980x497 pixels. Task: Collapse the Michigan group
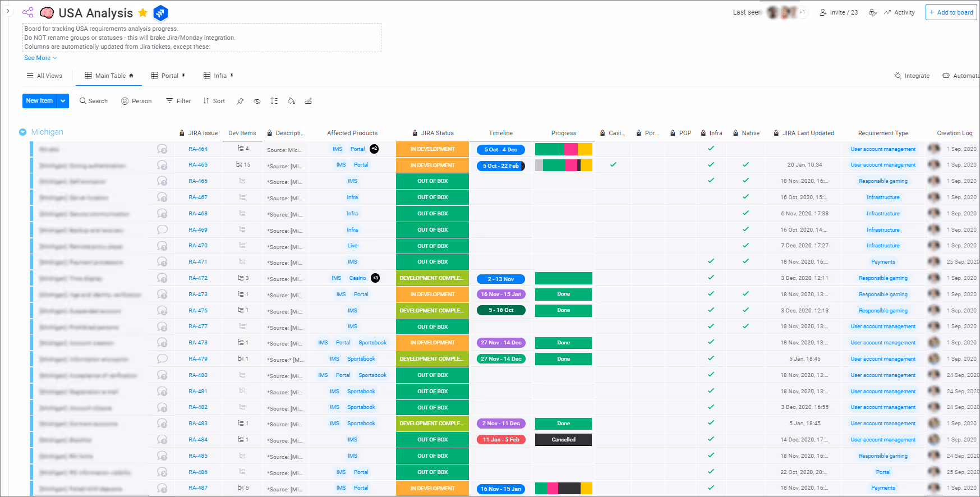(23, 132)
